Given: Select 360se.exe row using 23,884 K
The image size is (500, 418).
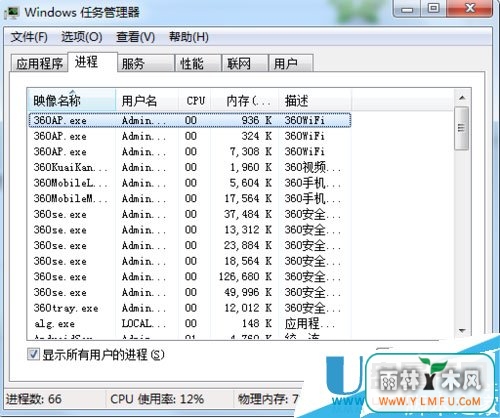Looking at the screenshot, I should 190,246.
